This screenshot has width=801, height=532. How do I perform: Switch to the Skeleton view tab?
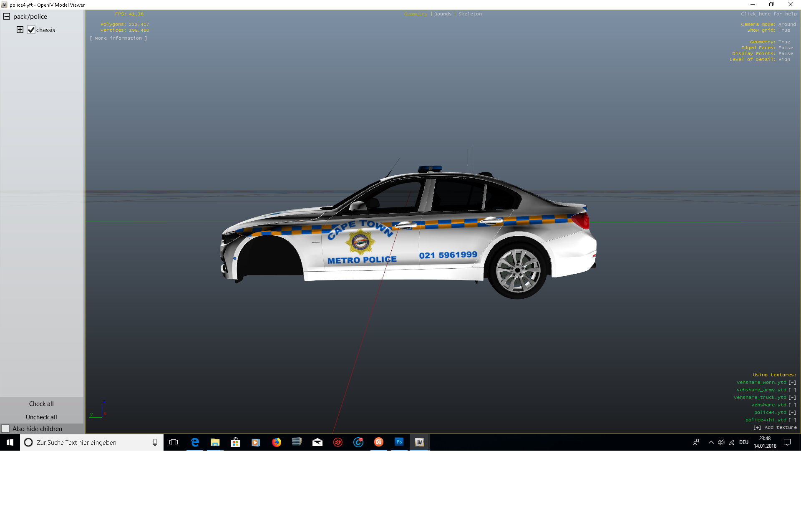[x=470, y=14]
